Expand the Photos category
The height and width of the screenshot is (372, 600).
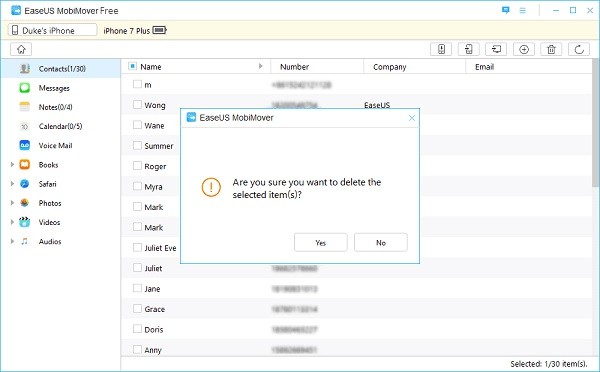[12, 203]
